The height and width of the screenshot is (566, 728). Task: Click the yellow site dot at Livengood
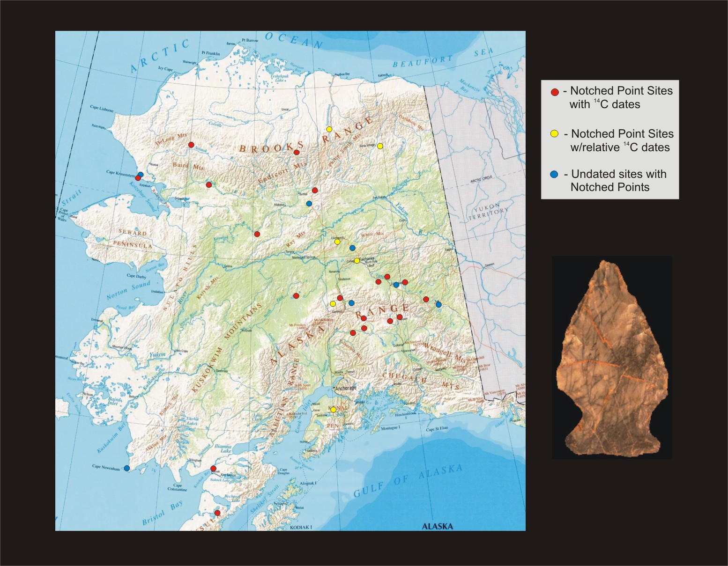(337, 242)
